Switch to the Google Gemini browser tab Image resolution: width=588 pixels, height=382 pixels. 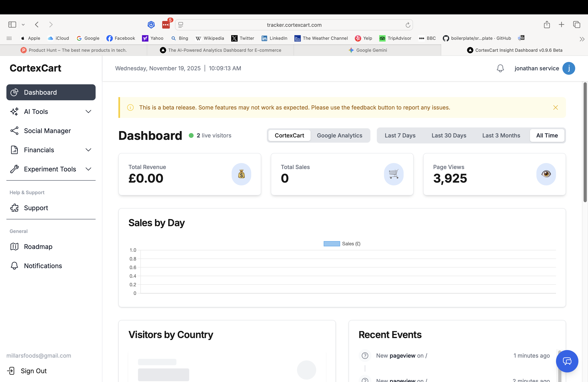[368, 50]
